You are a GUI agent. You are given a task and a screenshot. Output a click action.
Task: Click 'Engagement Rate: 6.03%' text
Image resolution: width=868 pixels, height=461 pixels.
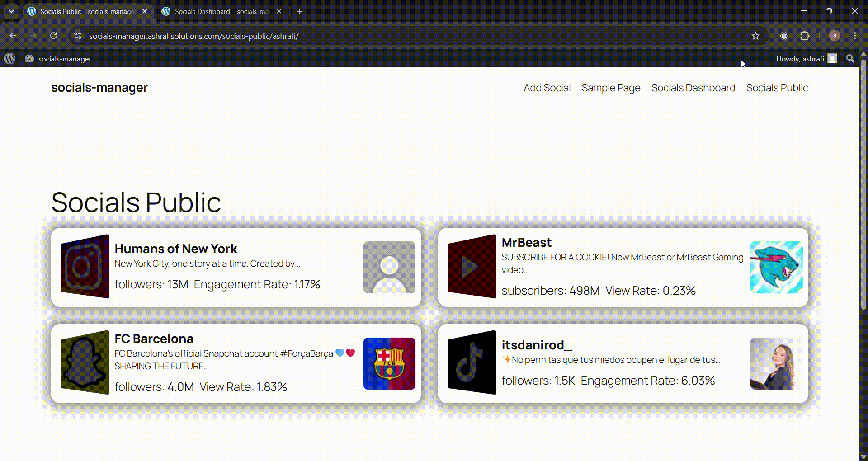pos(648,381)
